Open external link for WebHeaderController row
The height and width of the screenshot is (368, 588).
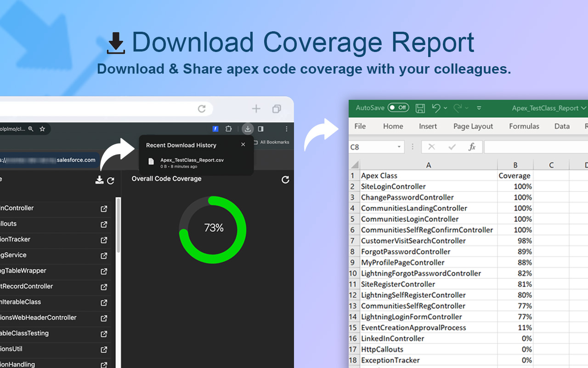pyautogui.click(x=104, y=318)
